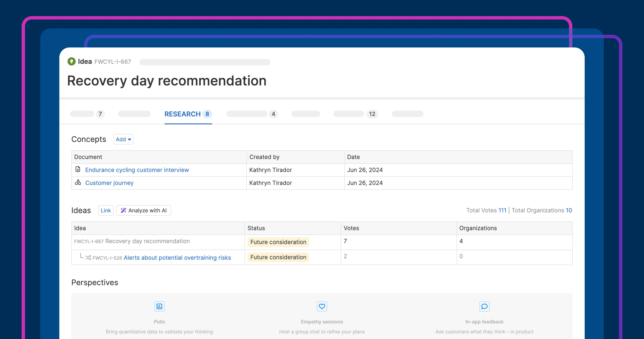
Task: Click the first tab with badge 7
Action: [87, 114]
